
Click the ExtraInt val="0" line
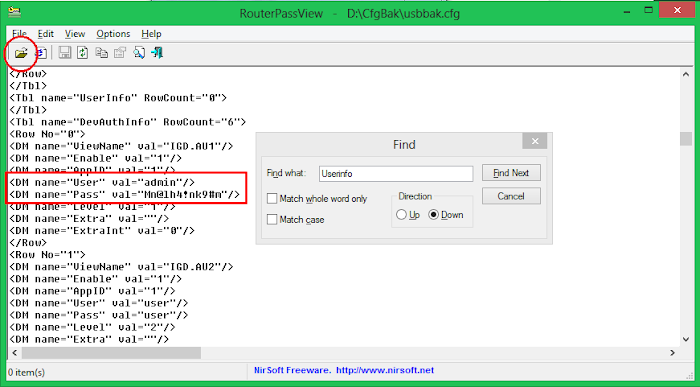[x=102, y=230]
